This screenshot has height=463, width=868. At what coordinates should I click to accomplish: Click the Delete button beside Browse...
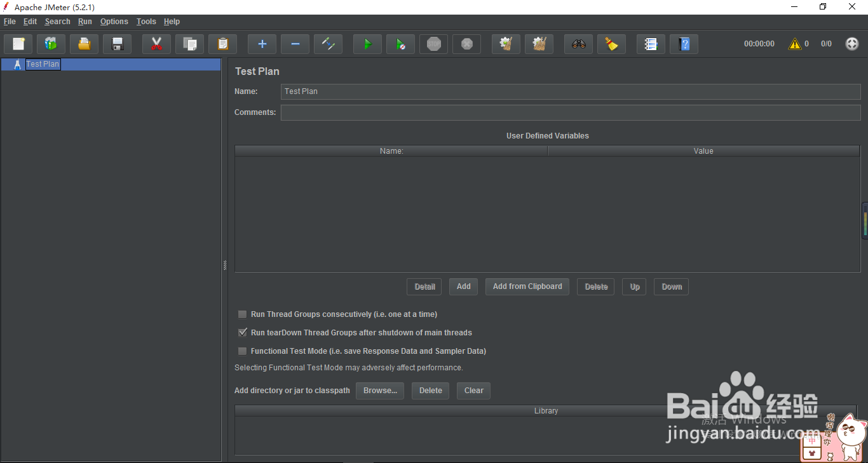pyautogui.click(x=431, y=391)
